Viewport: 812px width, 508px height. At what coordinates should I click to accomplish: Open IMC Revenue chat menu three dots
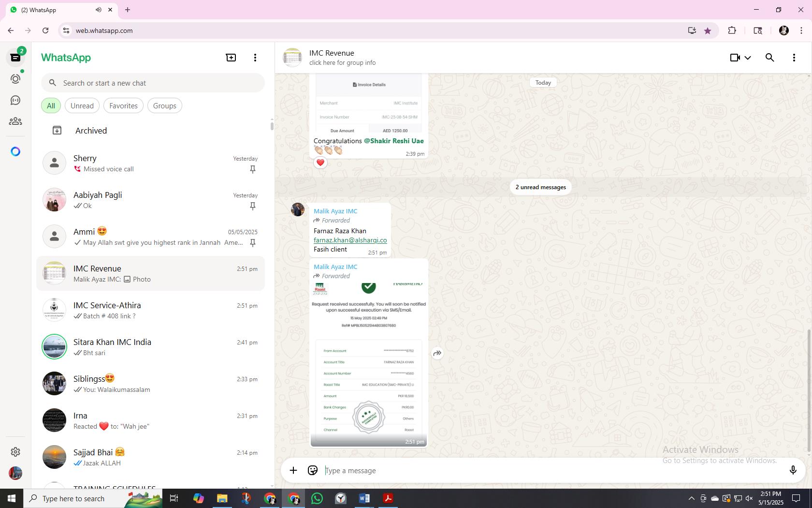[794, 58]
